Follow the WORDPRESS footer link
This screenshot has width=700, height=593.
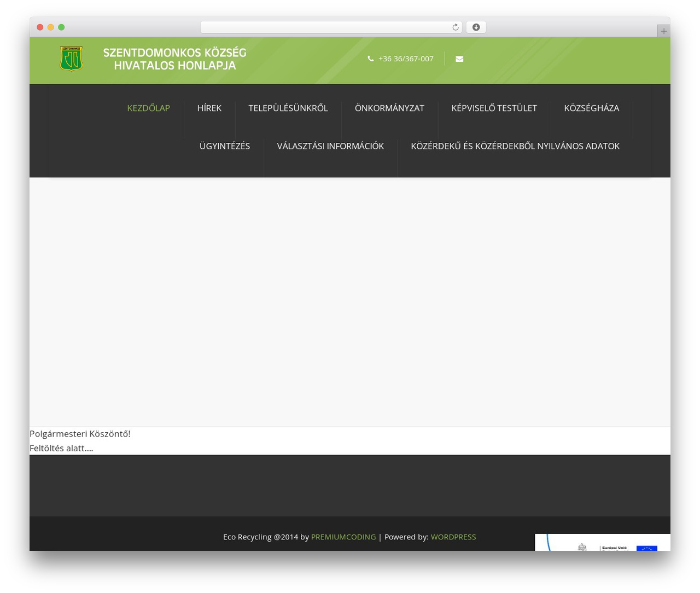453,537
